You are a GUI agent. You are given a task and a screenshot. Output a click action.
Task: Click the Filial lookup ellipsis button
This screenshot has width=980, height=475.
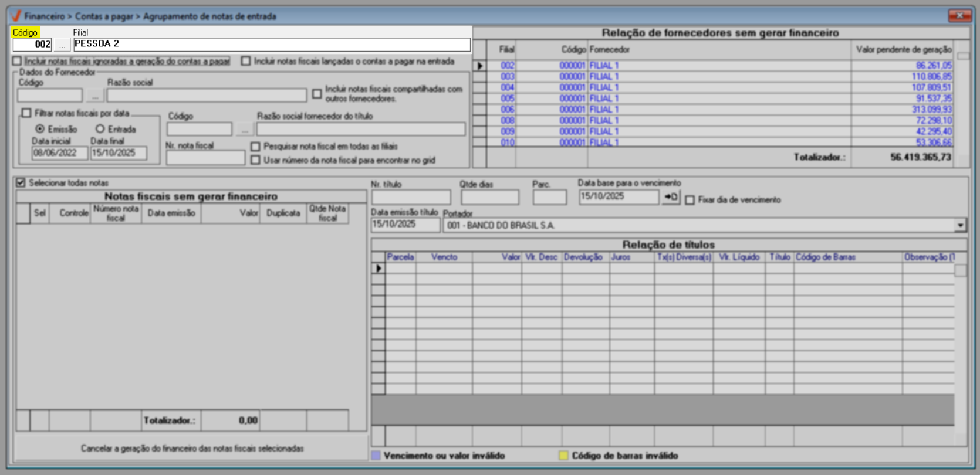tap(62, 45)
